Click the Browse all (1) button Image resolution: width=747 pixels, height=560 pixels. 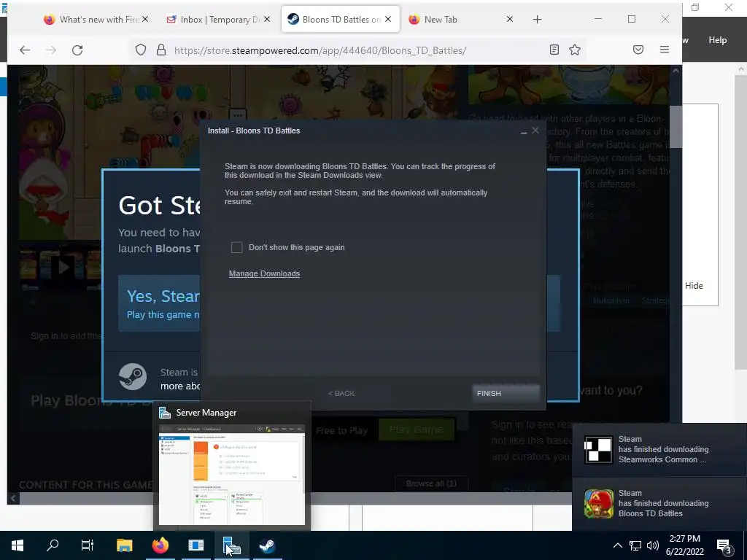(x=432, y=484)
